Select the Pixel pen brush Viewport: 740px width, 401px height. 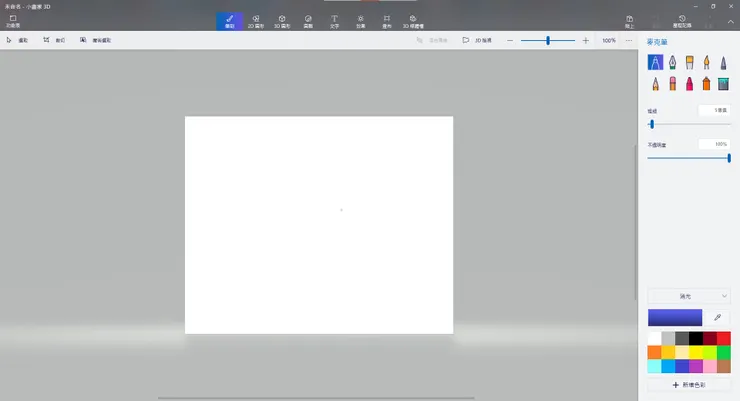pyautogui.click(x=723, y=62)
